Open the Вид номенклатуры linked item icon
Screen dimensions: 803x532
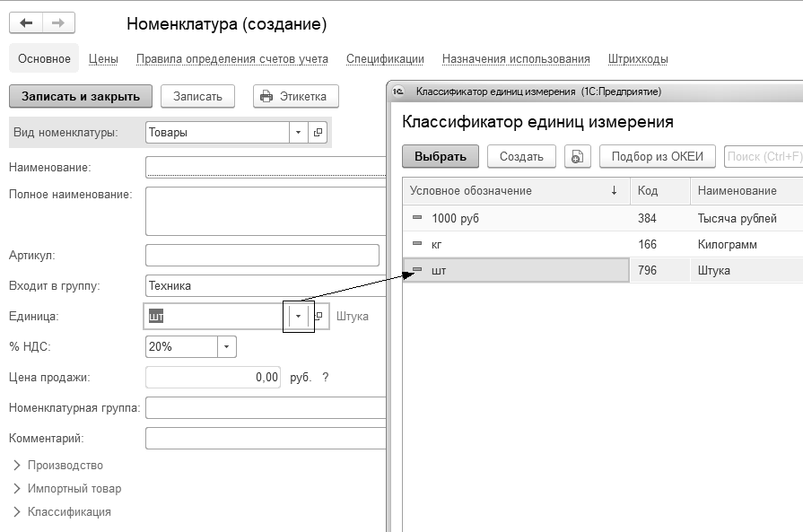pyautogui.click(x=318, y=133)
